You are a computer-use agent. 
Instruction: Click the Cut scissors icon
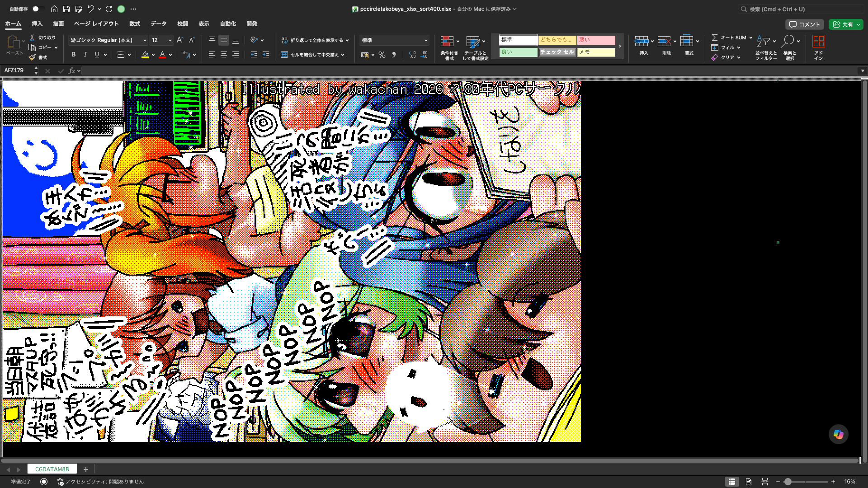[x=32, y=38]
